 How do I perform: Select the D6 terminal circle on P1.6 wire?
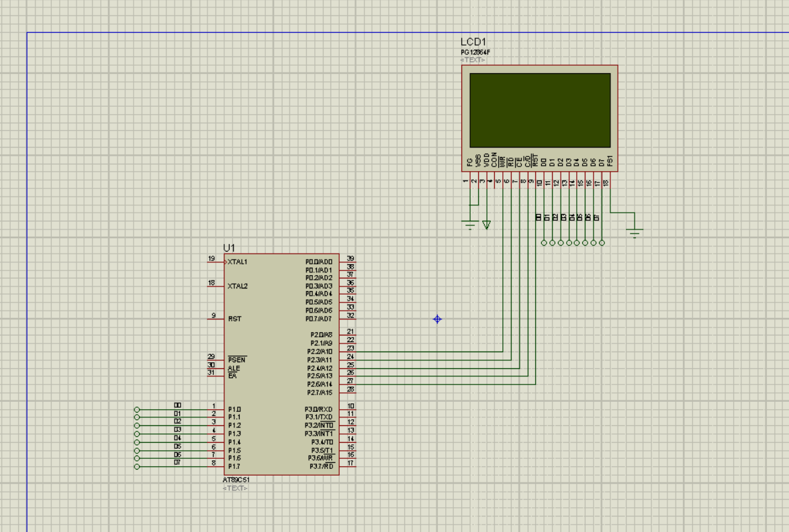pyautogui.click(x=137, y=458)
